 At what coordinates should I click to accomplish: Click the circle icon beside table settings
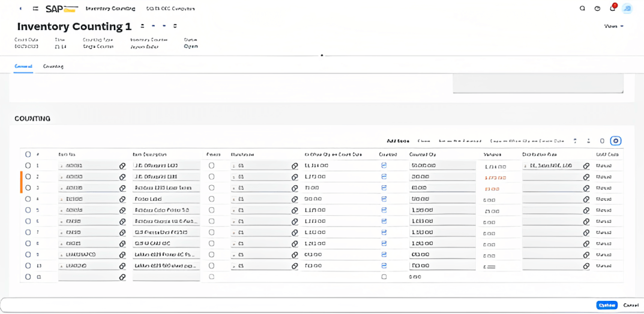(602, 141)
